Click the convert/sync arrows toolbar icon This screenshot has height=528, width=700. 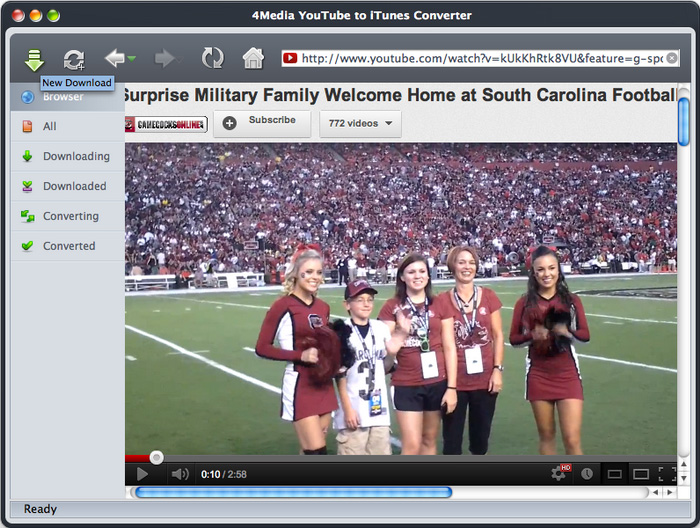(74, 59)
